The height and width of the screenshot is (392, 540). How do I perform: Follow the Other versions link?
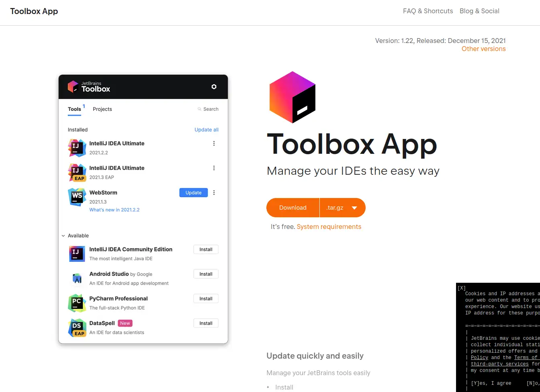(x=483, y=49)
